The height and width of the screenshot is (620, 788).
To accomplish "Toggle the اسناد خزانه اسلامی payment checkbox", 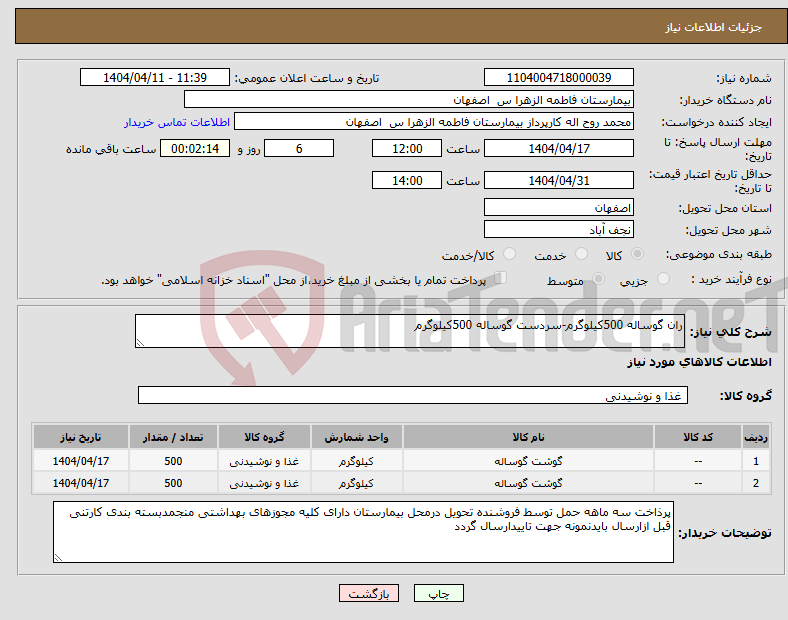I will [501, 278].
